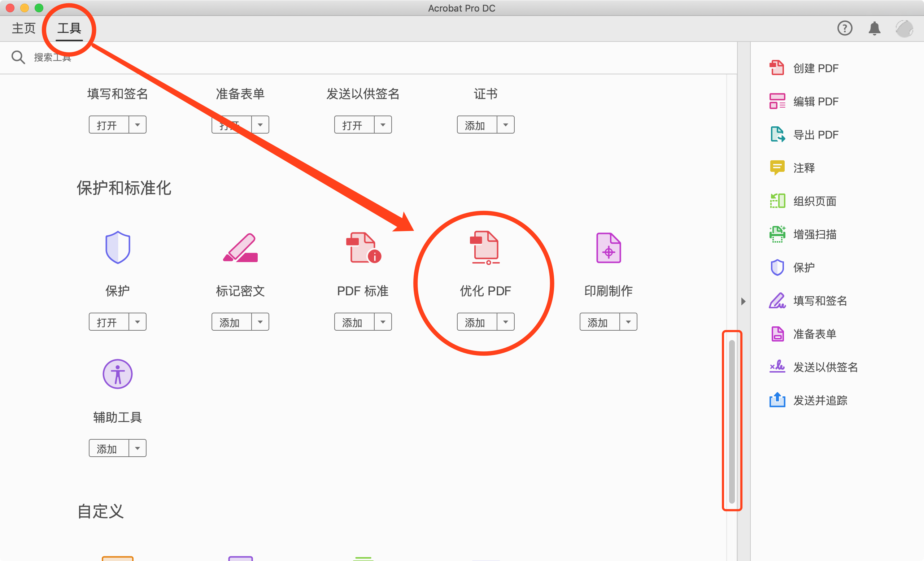This screenshot has height=561, width=924.
Task: Click the 创建 PDF icon in sidebar
Action: 777,68
